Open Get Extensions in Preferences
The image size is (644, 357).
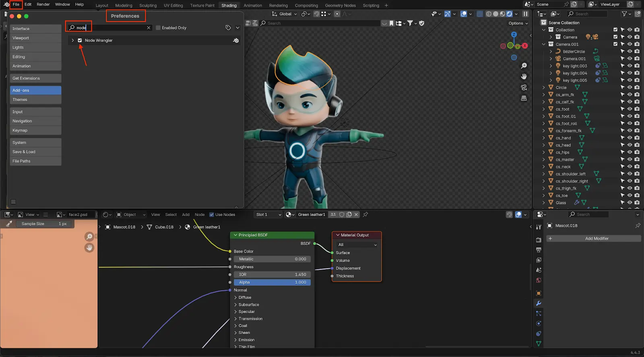36,78
